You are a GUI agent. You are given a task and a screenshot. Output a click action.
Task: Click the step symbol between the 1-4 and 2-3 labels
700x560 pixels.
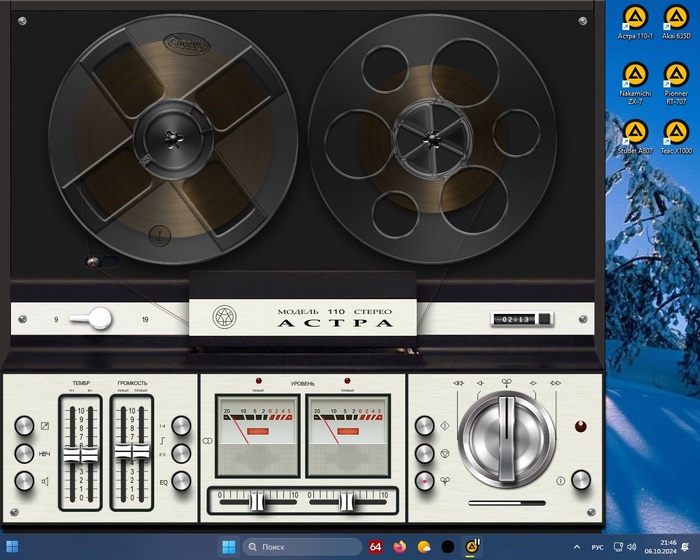pyautogui.click(x=162, y=440)
